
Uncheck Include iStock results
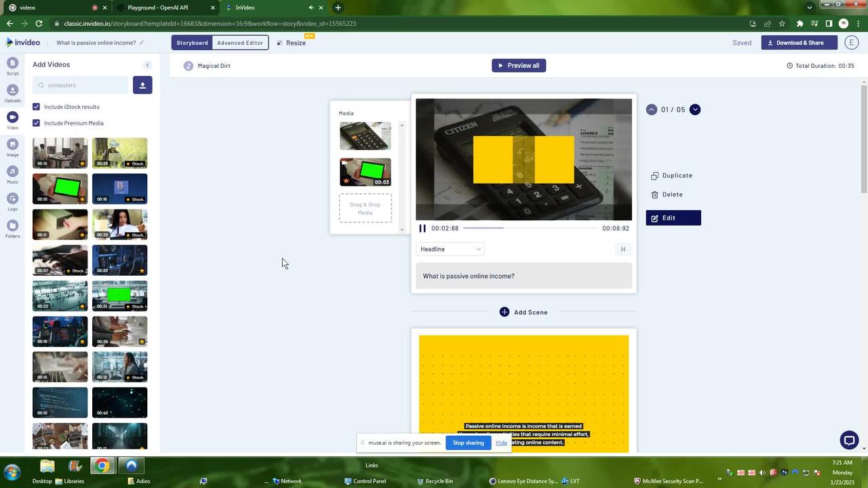37,106
